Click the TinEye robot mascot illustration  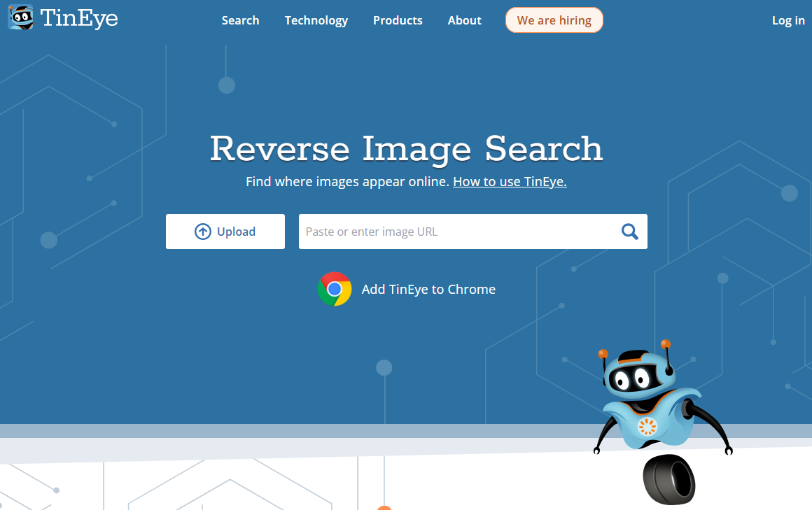[x=662, y=422]
